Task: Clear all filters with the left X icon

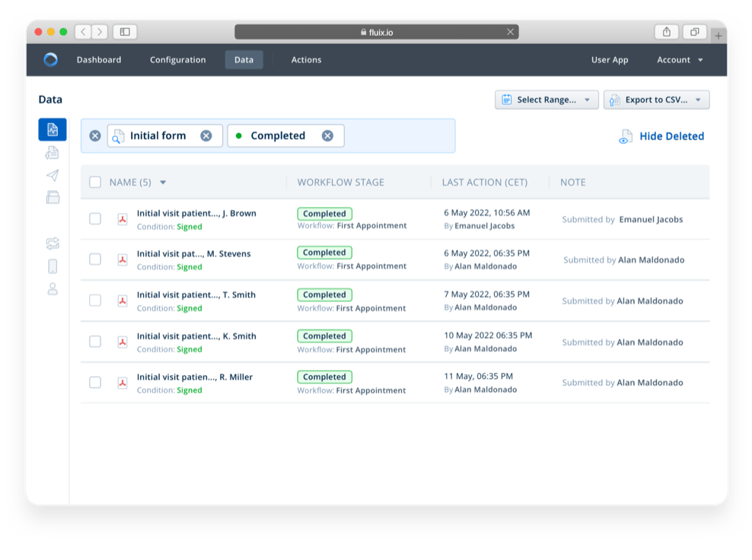Action: (95, 136)
